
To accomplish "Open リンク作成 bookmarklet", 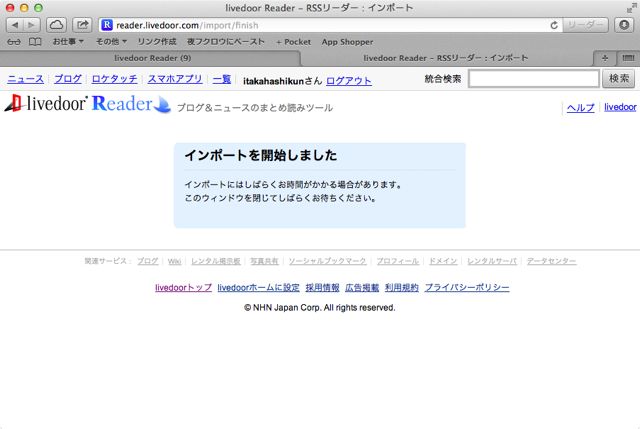I will click(x=157, y=42).
